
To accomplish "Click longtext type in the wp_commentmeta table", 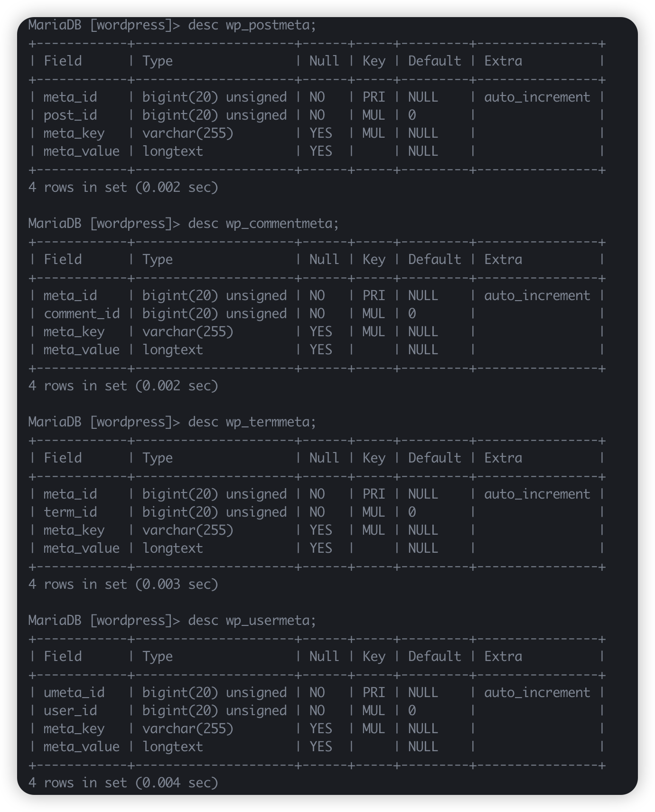I will pyautogui.click(x=172, y=350).
